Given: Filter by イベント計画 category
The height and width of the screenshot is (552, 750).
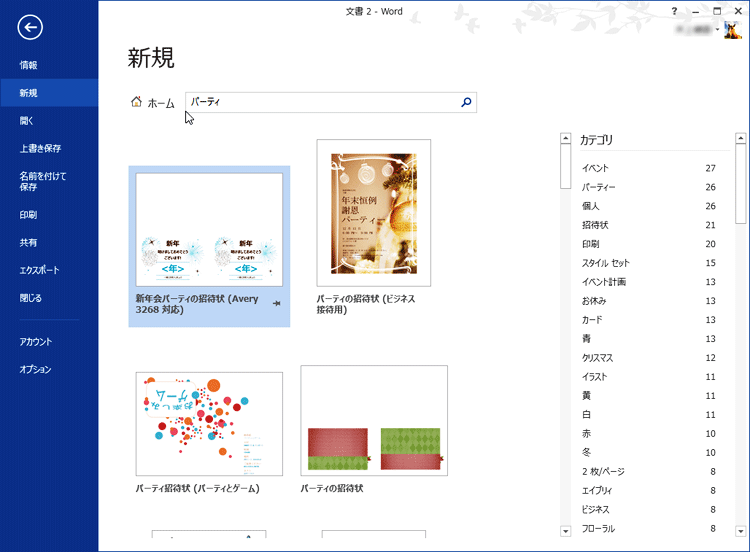Looking at the screenshot, I should pyautogui.click(x=649, y=282).
